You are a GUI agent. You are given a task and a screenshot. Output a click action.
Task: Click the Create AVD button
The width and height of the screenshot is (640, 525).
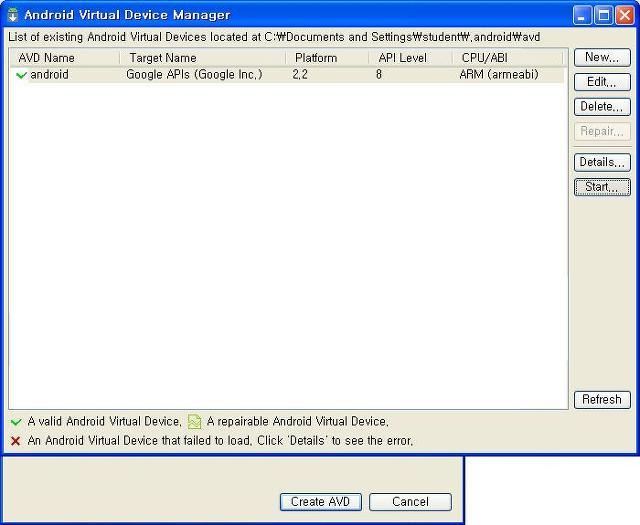[x=320, y=502]
